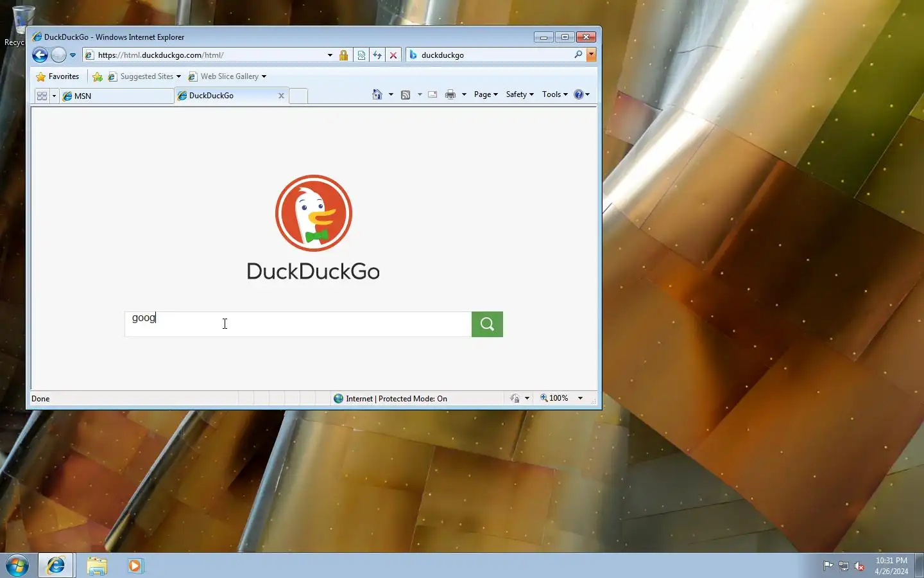
Task: Switch to the MSN tab
Action: pyautogui.click(x=116, y=96)
